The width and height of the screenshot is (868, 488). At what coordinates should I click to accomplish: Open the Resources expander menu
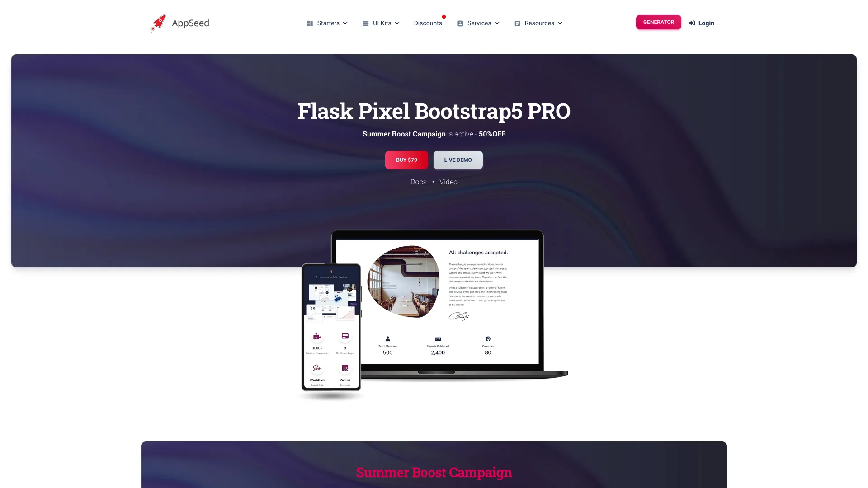click(x=539, y=23)
